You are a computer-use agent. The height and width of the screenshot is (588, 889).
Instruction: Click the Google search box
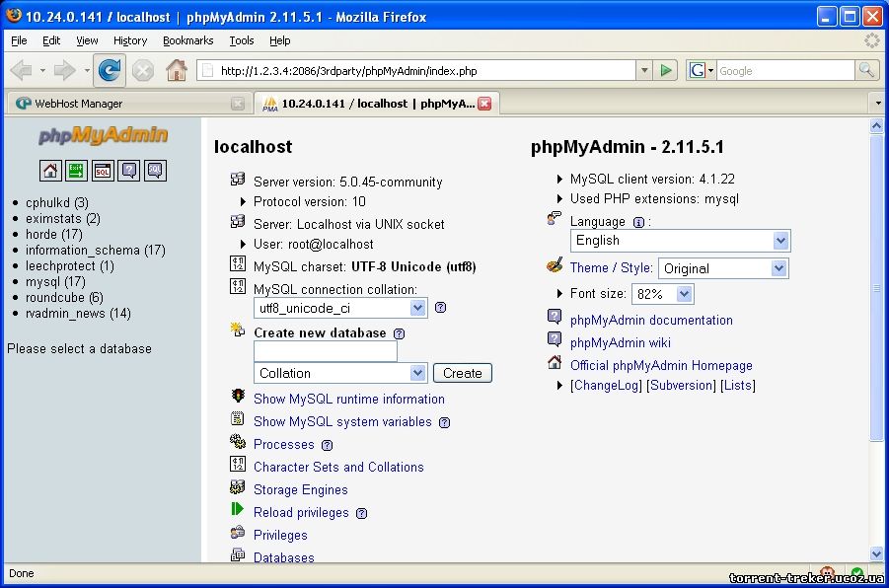point(785,70)
